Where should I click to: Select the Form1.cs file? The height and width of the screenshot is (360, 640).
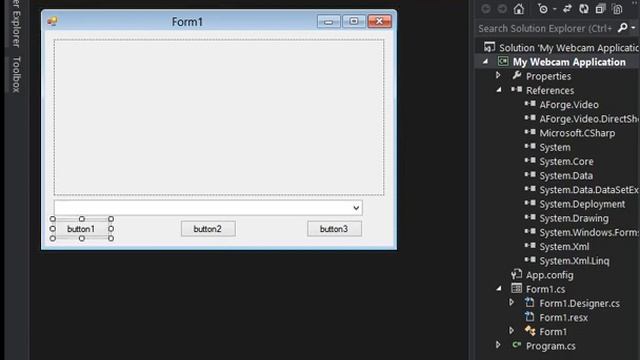point(545,289)
